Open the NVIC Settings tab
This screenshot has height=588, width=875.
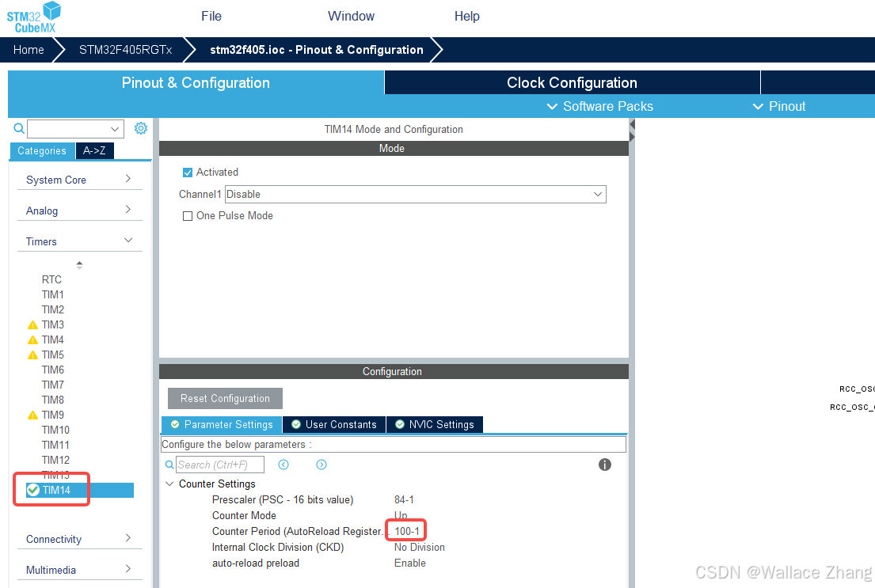pyautogui.click(x=435, y=424)
